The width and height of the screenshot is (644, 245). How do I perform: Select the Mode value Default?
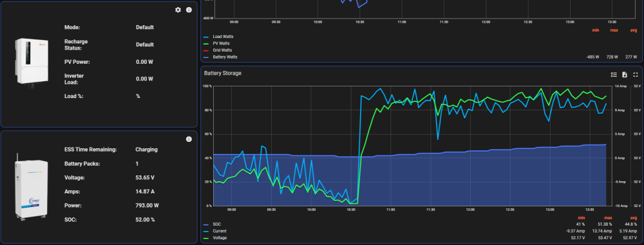[x=145, y=28]
